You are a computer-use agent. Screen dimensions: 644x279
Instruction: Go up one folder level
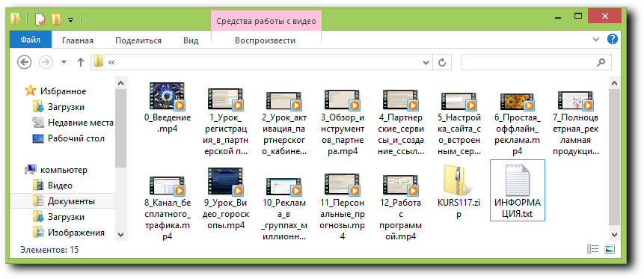(x=81, y=62)
